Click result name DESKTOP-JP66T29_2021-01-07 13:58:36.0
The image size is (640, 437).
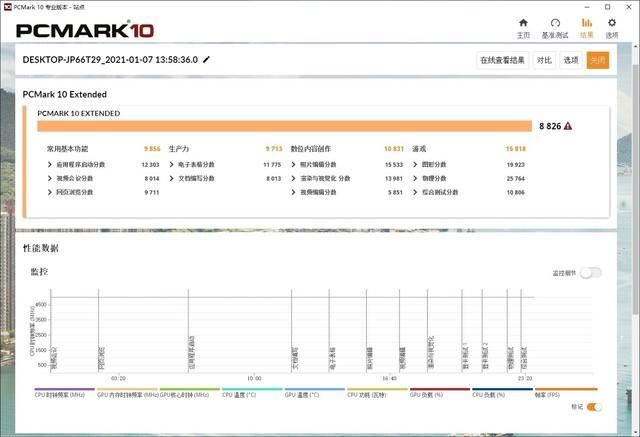pyautogui.click(x=110, y=60)
